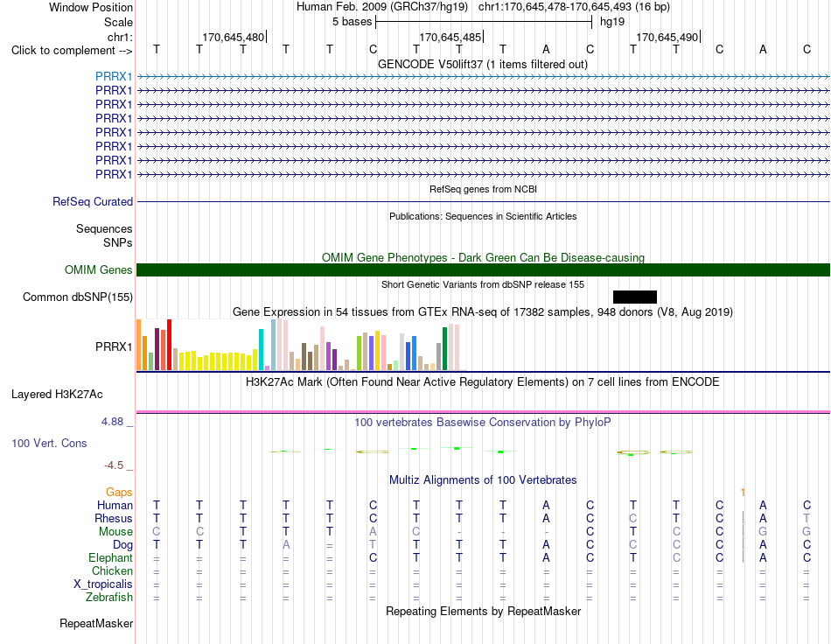Click '100 vertebrates Basewise Conservation by PhyloP' title

[483, 422]
